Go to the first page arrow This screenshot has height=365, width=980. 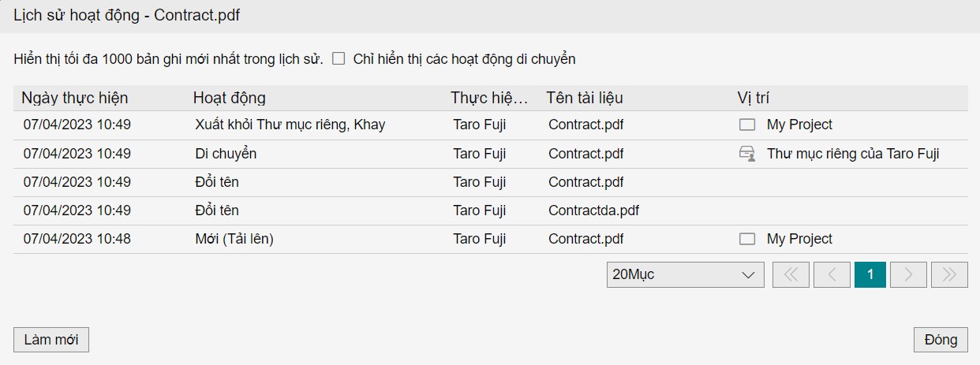click(791, 274)
